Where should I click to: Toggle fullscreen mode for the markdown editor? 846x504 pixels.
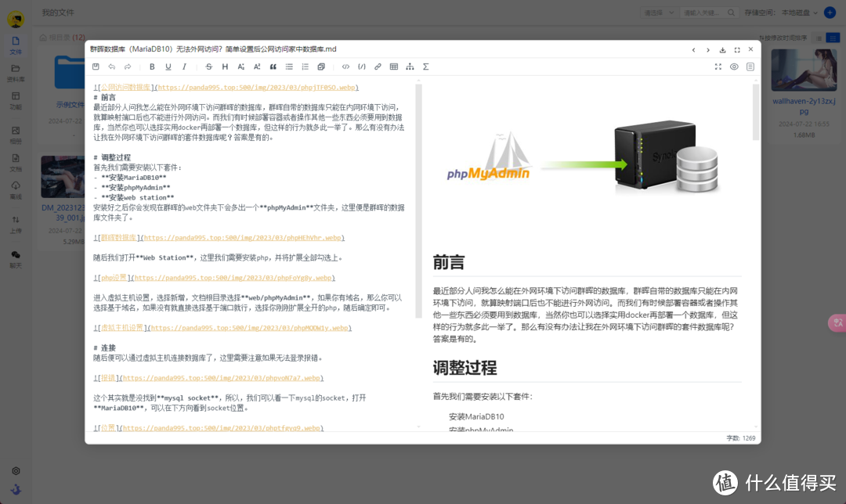[x=718, y=67]
